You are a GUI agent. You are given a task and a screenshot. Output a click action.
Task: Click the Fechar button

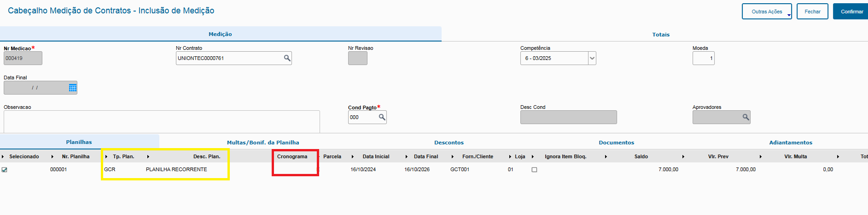(812, 12)
